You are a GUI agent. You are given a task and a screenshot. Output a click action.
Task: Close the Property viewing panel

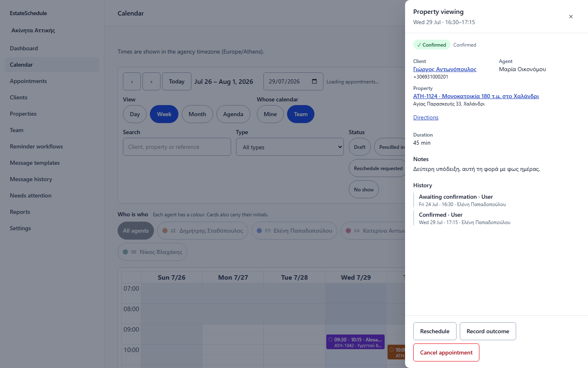(571, 17)
